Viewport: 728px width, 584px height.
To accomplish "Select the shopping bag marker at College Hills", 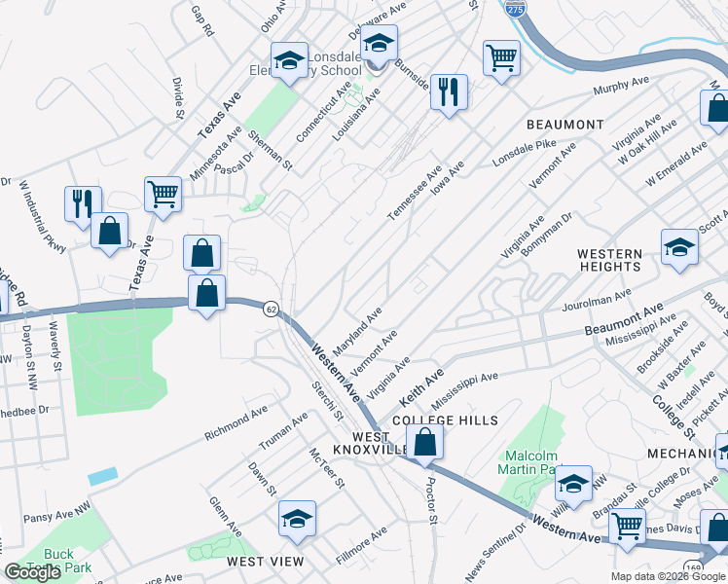I will pos(424,444).
